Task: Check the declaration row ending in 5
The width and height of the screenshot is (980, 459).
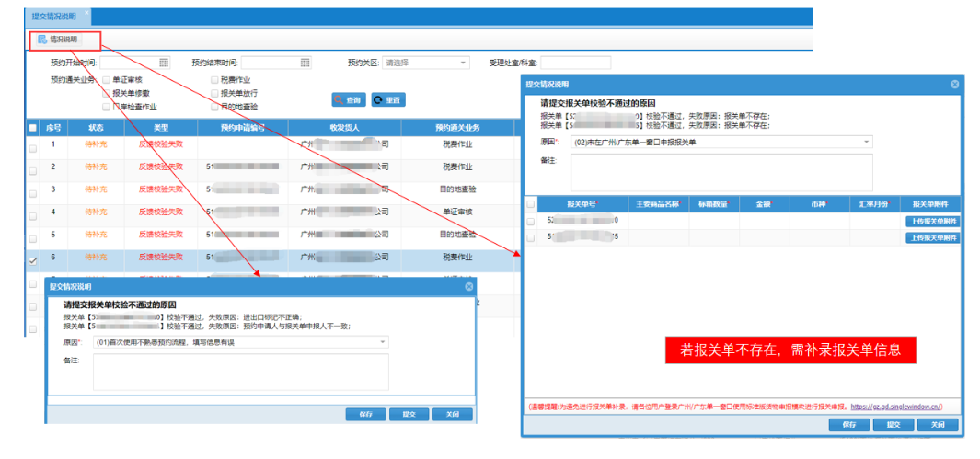Action: [x=531, y=238]
